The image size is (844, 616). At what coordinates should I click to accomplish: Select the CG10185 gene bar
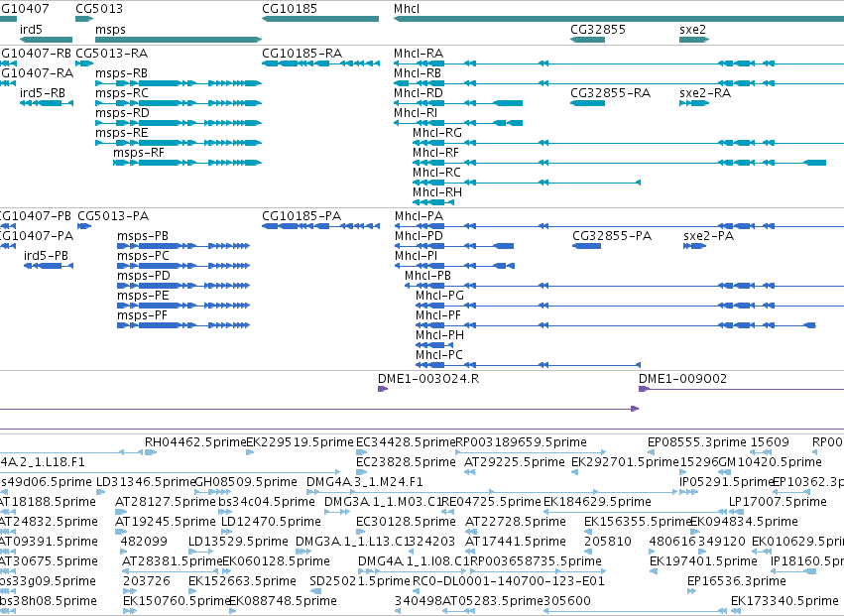click(x=320, y=19)
